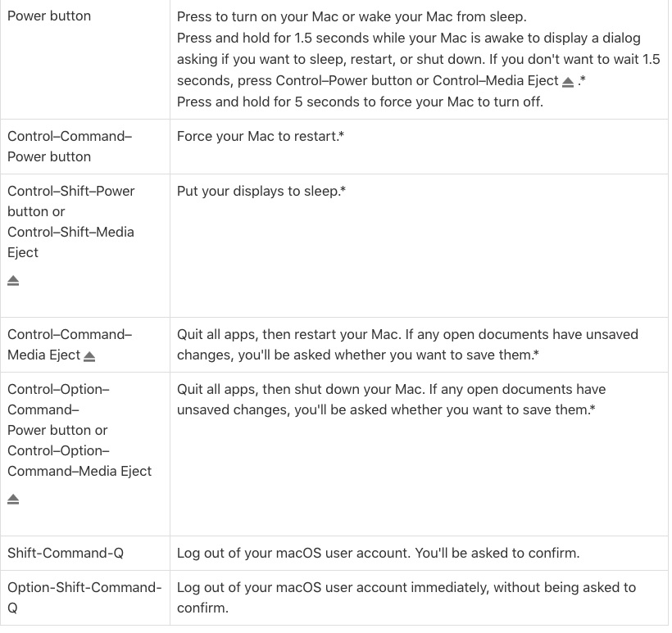Click "You'll be asked to confirm" log out description
Viewport: 672px width, 633px height.
click(378, 554)
